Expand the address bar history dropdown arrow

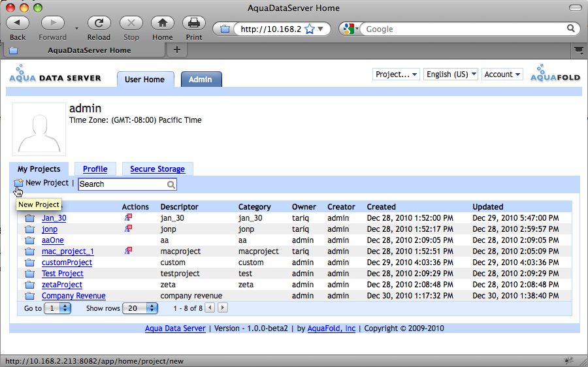321,29
